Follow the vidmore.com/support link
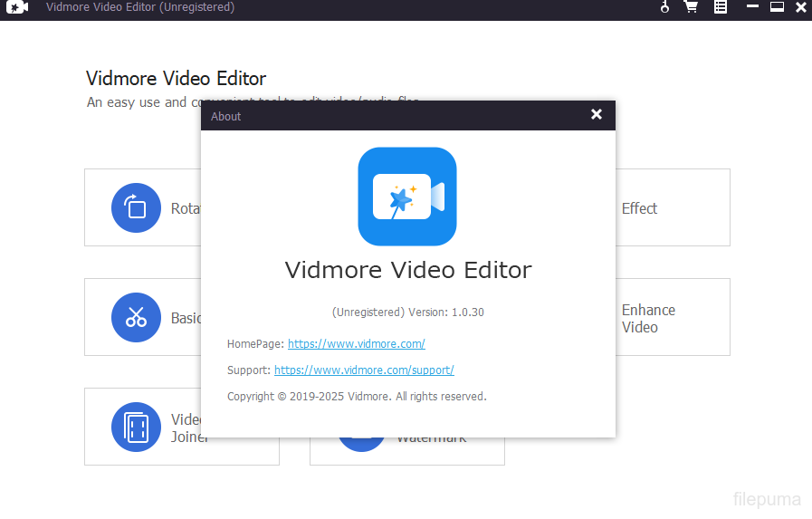The height and width of the screenshot is (519, 812). tap(364, 370)
